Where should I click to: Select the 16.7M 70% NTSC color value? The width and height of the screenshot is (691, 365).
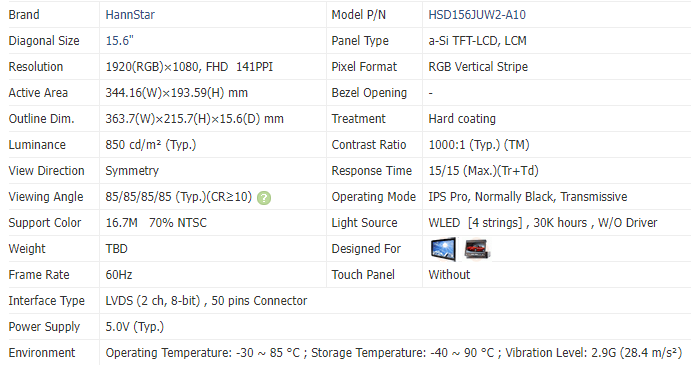[x=156, y=223]
